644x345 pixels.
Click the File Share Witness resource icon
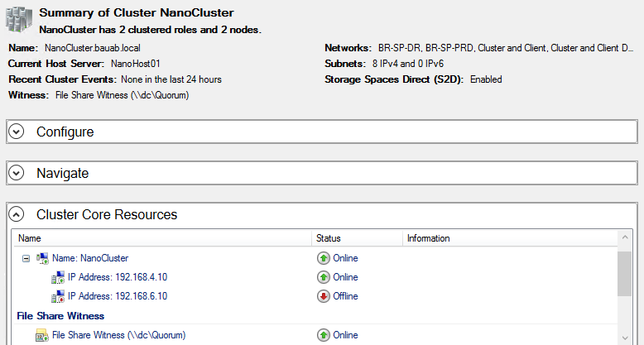coord(42,335)
